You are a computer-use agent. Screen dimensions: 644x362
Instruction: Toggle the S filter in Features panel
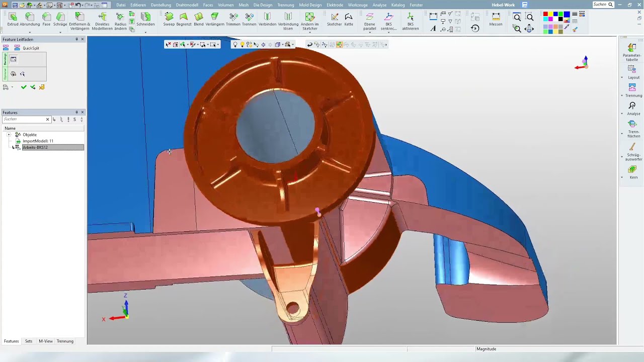[74, 120]
